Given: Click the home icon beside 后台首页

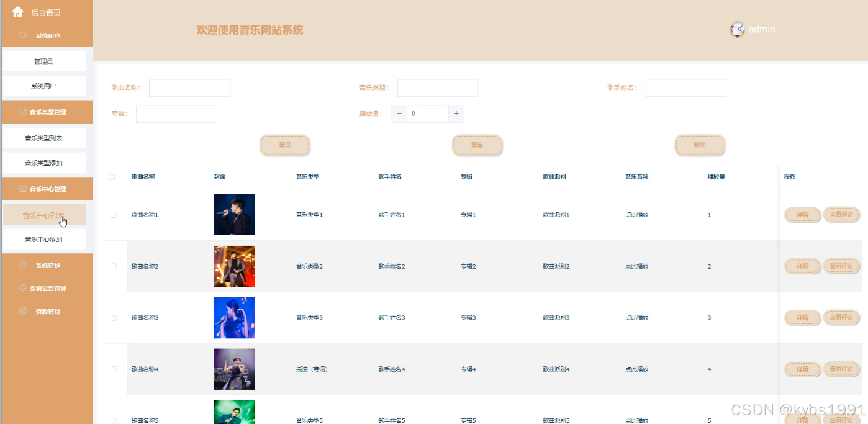Looking at the screenshot, I should click(18, 12).
